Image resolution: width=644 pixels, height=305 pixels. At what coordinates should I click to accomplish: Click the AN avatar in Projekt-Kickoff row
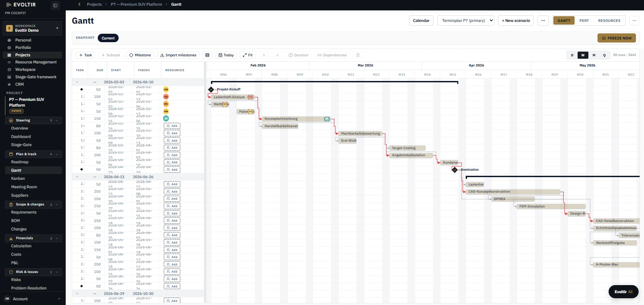pyautogui.click(x=166, y=89)
